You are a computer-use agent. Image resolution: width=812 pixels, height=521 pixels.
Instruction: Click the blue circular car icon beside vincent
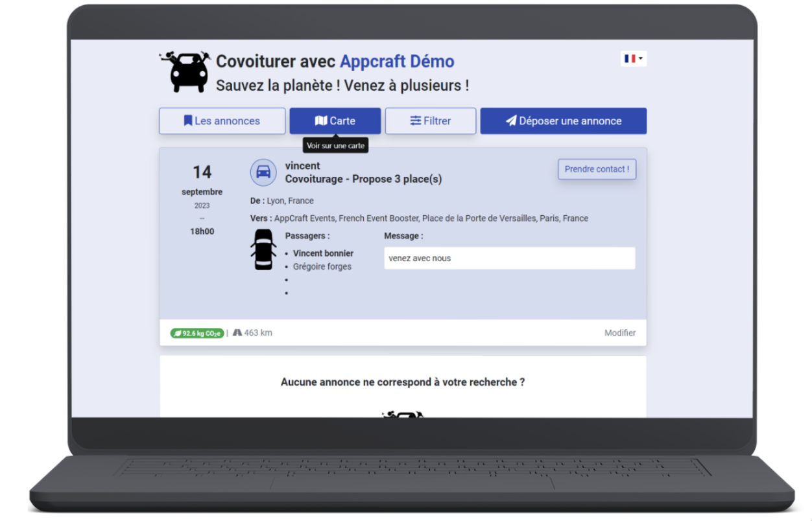click(x=263, y=172)
